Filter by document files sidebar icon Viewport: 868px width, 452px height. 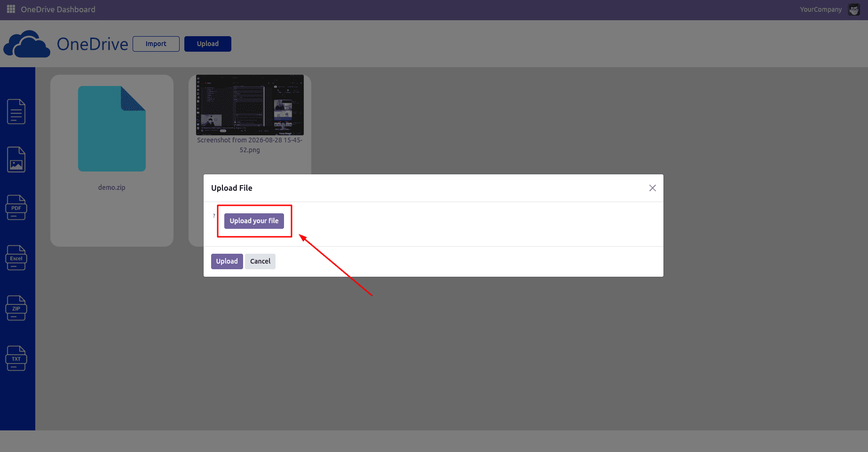click(16, 112)
